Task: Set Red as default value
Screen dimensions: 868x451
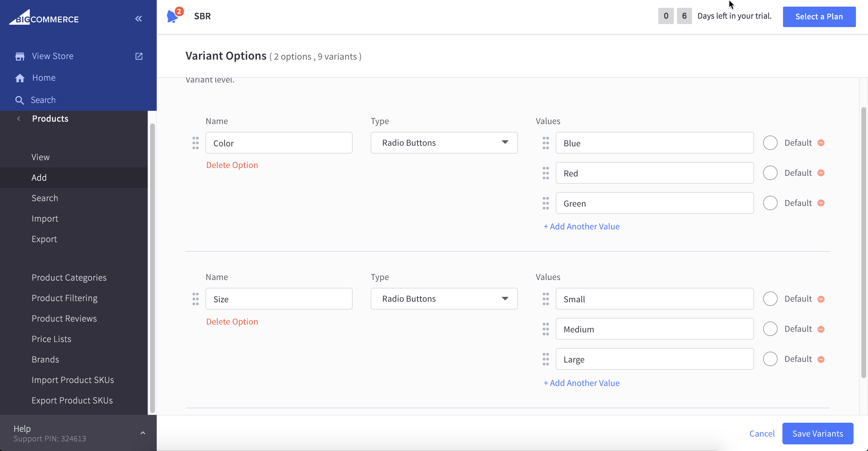Action: coord(770,173)
